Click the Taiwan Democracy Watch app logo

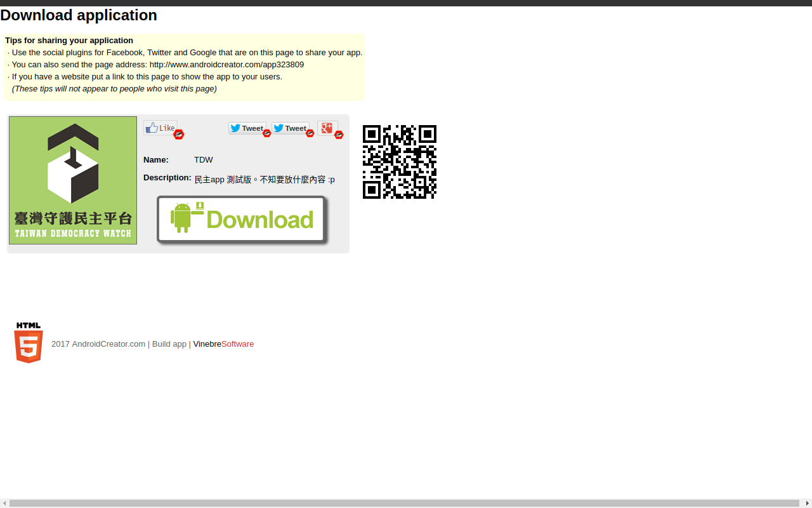tap(73, 180)
